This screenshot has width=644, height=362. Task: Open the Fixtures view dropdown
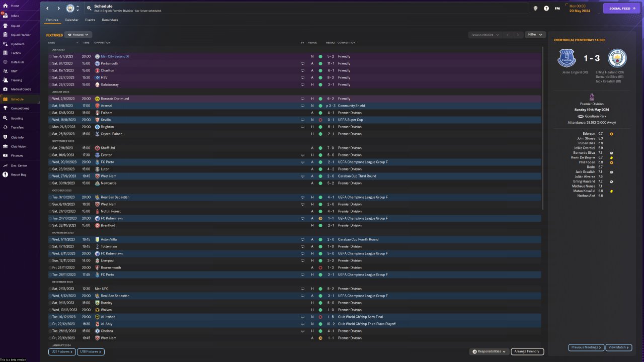(x=78, y=35)
